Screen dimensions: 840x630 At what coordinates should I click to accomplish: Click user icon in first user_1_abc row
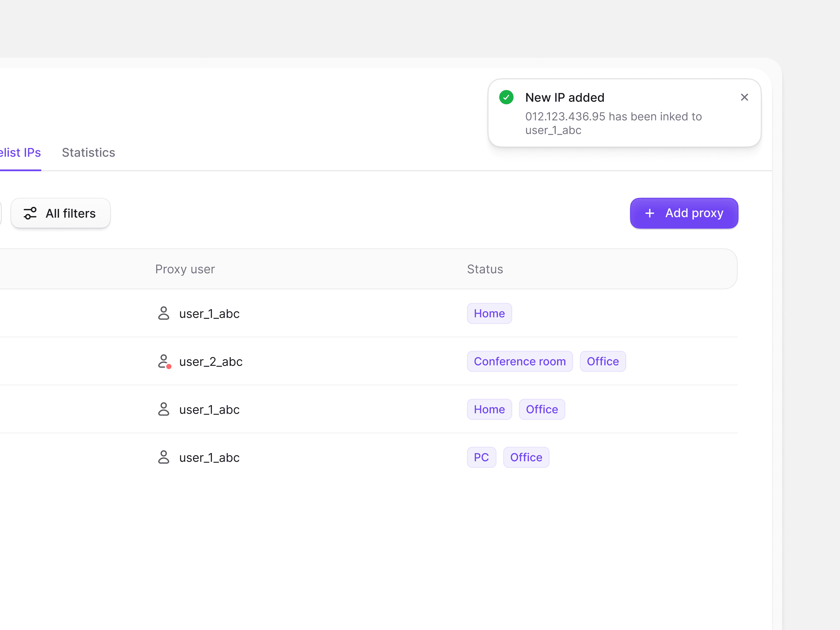pyautogui.click(x=163, y=313)
